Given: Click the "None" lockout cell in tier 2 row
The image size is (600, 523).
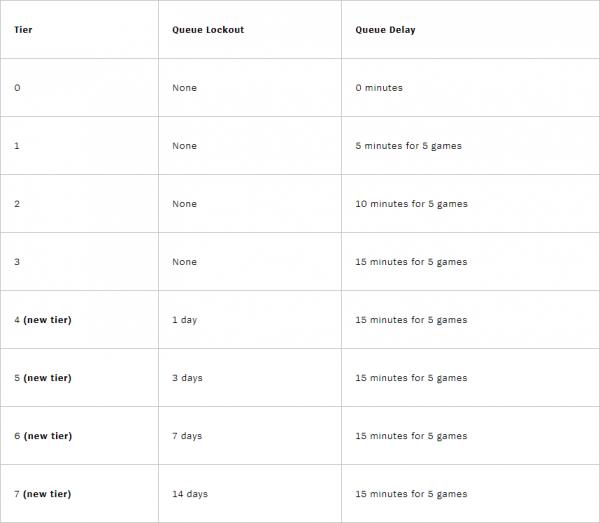Looking at the screenshot, I should click(185, 204).
